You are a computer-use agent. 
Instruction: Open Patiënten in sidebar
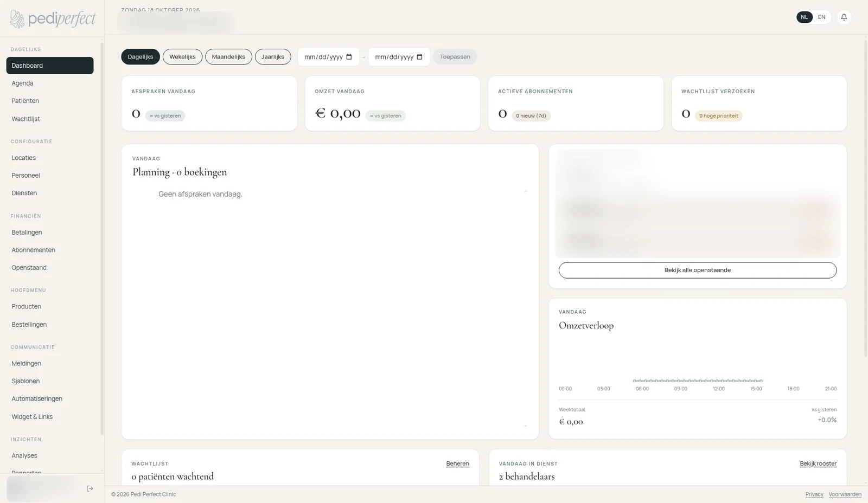[50, 101]
